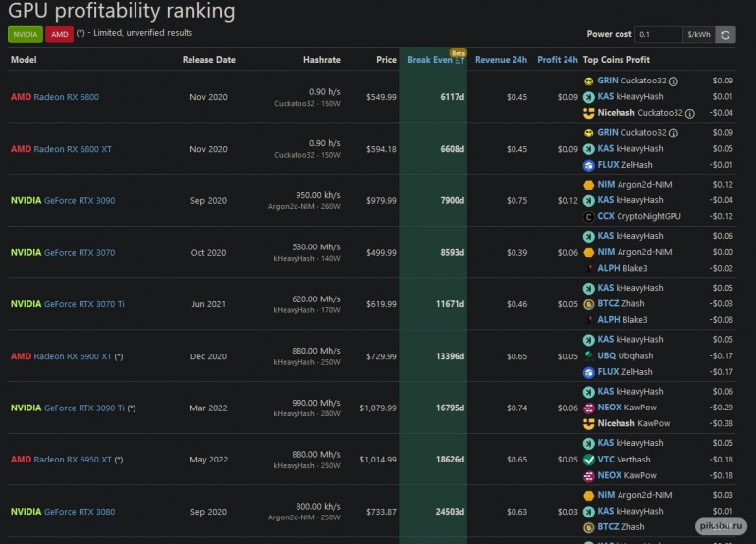Sort by Profit 24h column header
This screenshot has height=544, width=756.
point(557,60)
